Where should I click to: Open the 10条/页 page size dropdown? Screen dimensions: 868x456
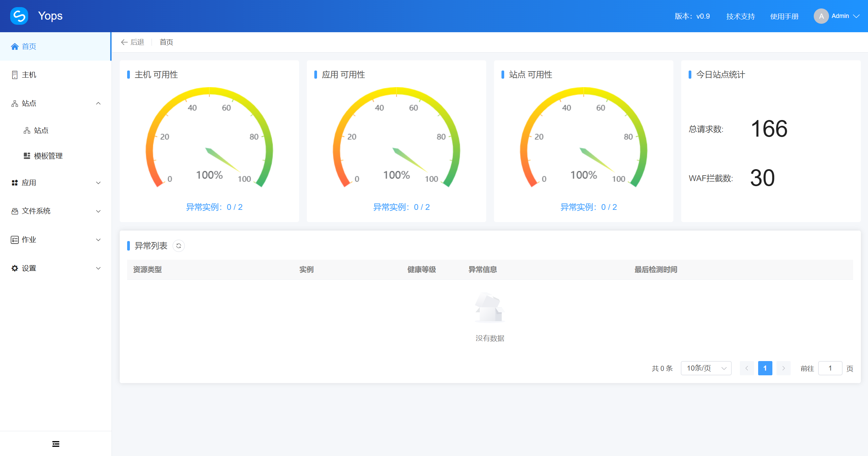pyautogui.click(x=706, y=368)
